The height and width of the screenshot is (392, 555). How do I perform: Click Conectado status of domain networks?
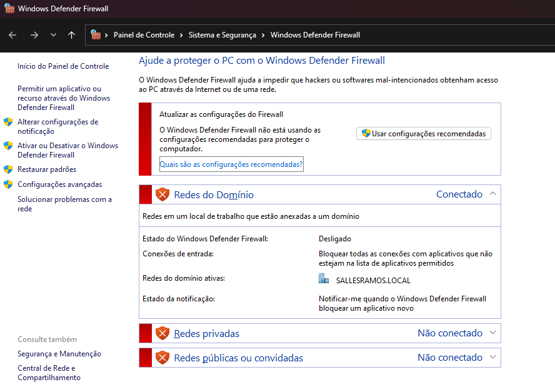(459, 194)
